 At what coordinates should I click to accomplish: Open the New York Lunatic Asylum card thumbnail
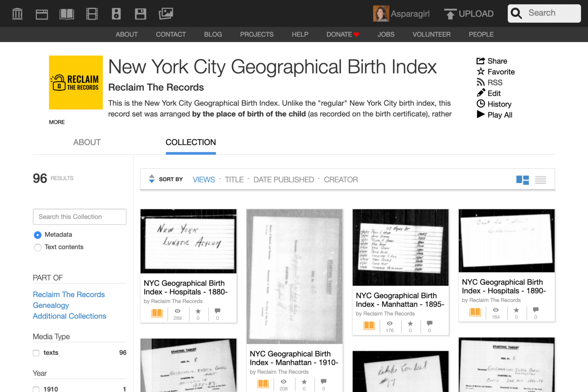(188, 241)
